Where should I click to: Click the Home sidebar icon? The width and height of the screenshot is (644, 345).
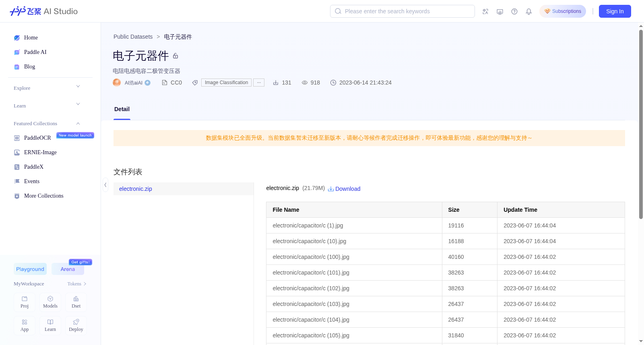(x=17, y=38)
